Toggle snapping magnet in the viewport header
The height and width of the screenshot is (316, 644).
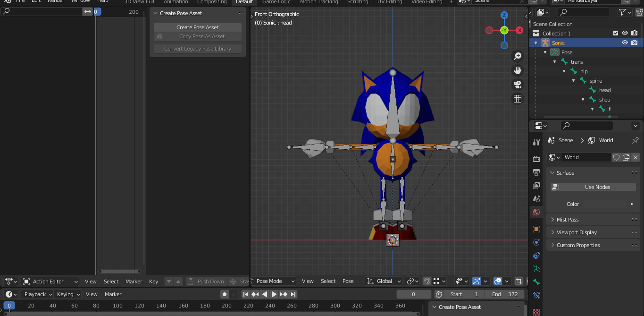(x=427, y=281)
